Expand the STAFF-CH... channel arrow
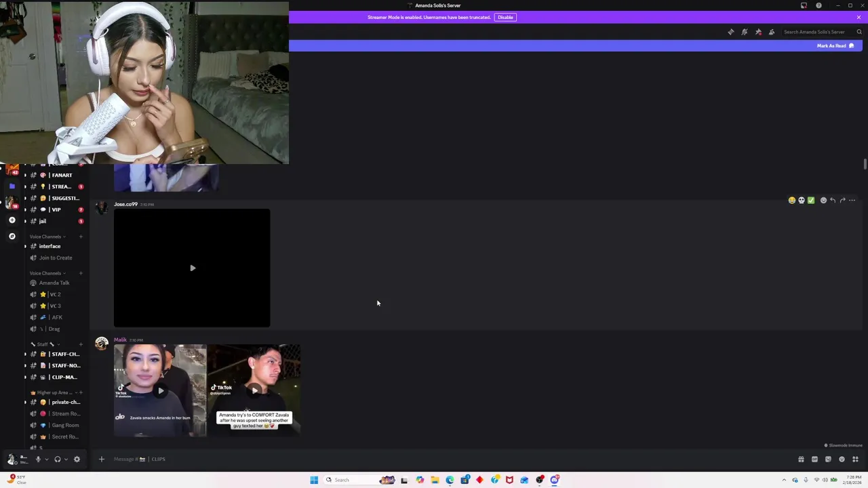Image resolution: width=868 pixels, height=488 pixels. (25, 354)
